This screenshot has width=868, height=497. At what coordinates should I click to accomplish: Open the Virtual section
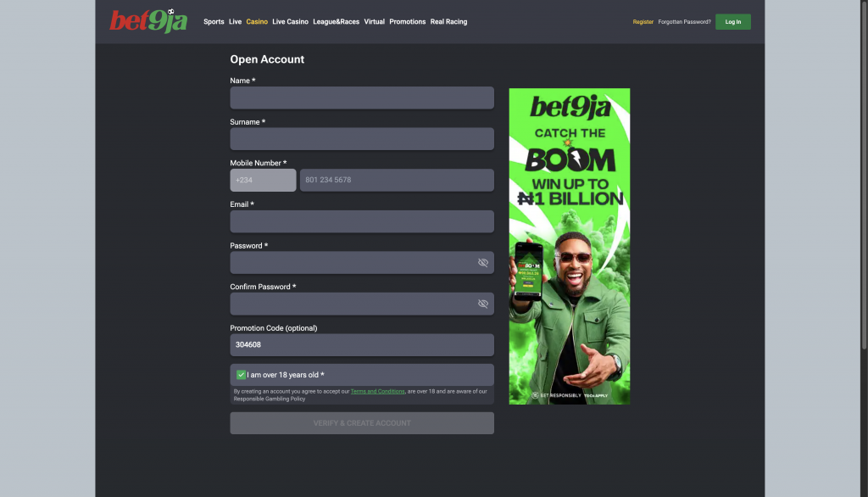(374, 21)
